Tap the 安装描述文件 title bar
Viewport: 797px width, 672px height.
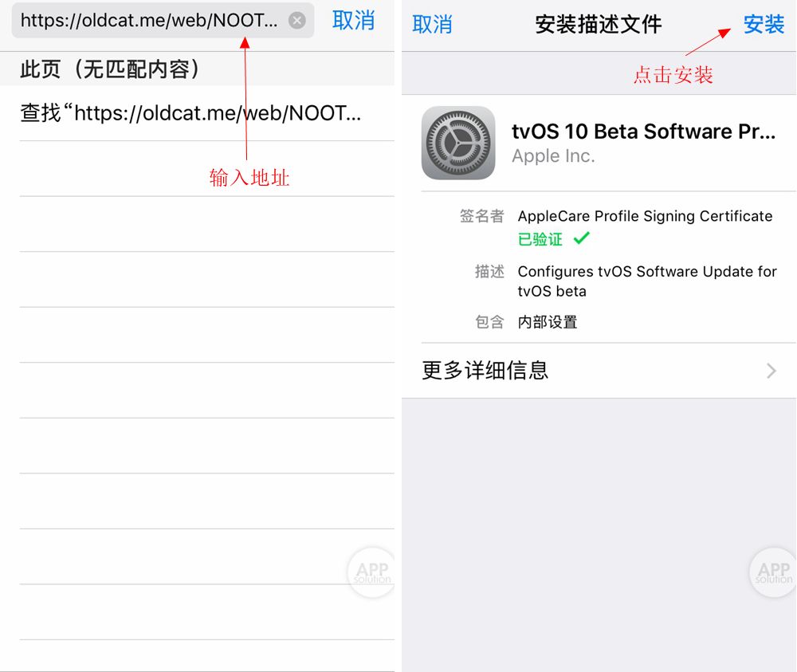[x=599, y=25]
